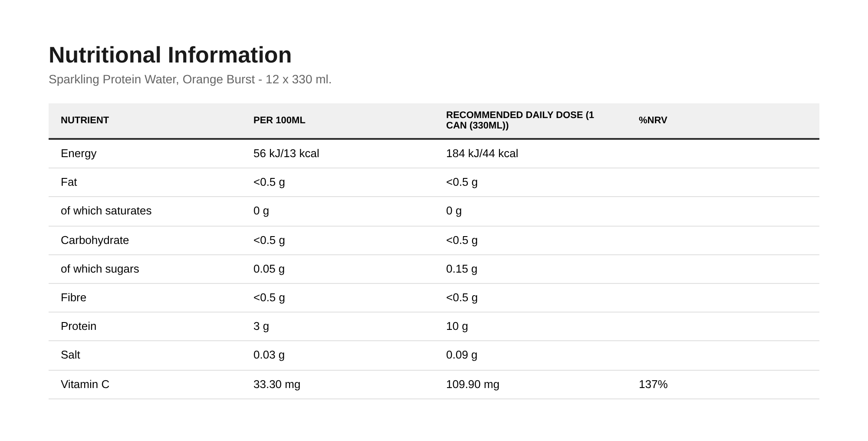Click the 10 g protein value

click(x=457, y=326)
